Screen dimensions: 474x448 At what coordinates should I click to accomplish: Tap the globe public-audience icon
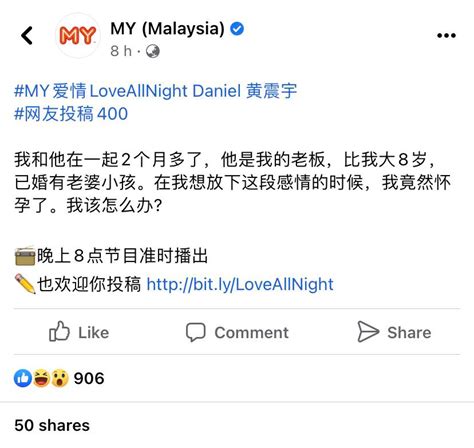click(153, 51)
